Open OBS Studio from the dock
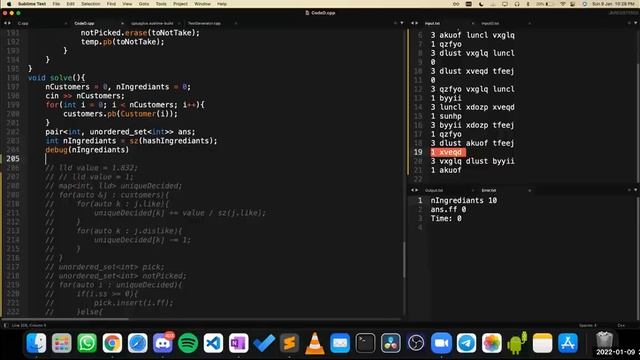The width and height of the screenshot is (640, 360). pos(416,343)
